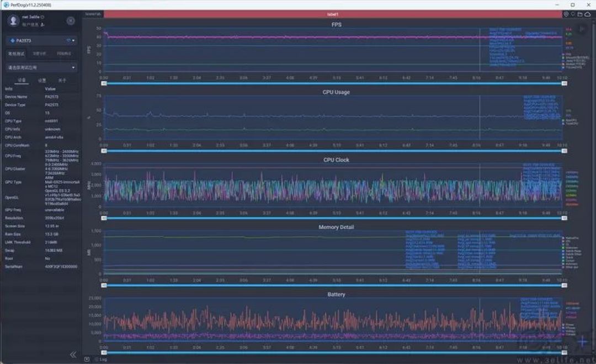
Task: Open the cloud upload icon in top toolbar
Action: 588,14
